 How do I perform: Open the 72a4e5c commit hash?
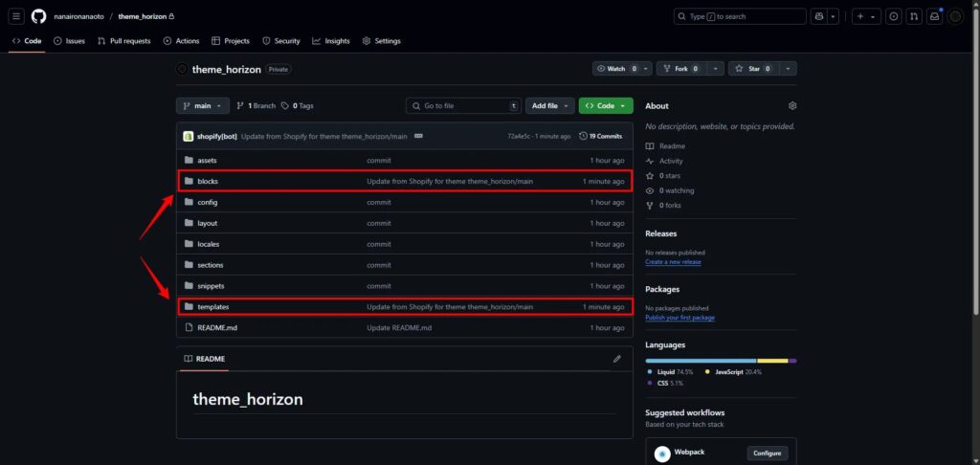click(518, 136)
